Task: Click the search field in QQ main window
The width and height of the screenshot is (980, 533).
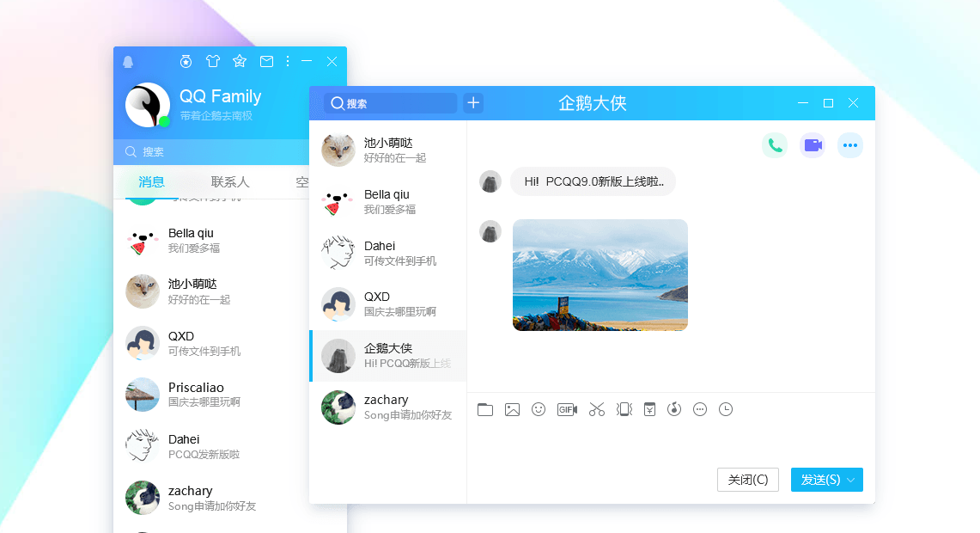Action: coord(211,151)
